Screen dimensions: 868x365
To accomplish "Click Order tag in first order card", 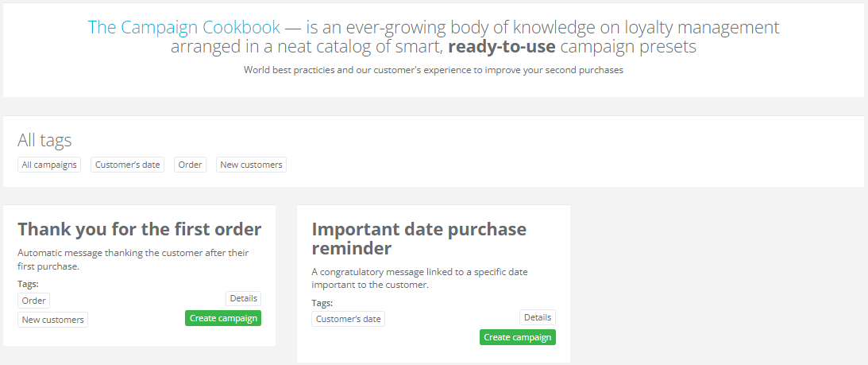I will (34, 301).
